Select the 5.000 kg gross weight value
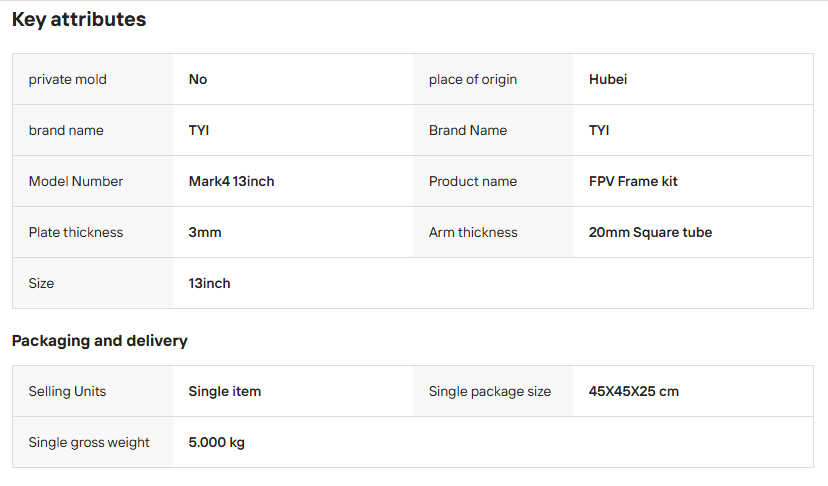 [217, 443]
